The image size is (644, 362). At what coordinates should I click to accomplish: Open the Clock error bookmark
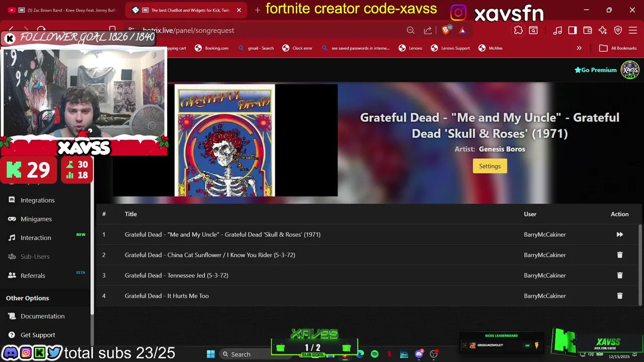pyautogui.click(x=297, y=48)
